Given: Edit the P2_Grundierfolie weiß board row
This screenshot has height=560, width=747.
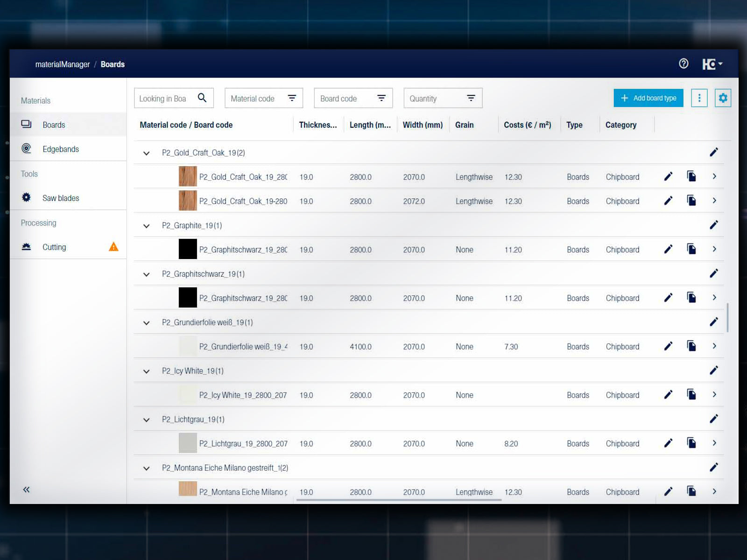Looking at the screenshot, I should pyautogui.click(x=668, y=346).
